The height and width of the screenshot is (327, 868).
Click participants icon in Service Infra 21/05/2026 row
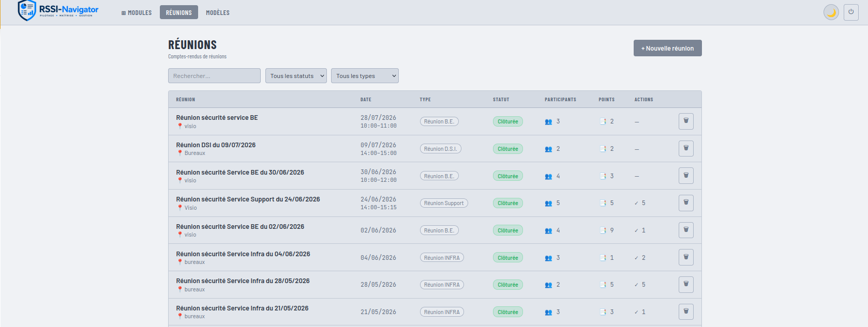(x=548, y=313)
